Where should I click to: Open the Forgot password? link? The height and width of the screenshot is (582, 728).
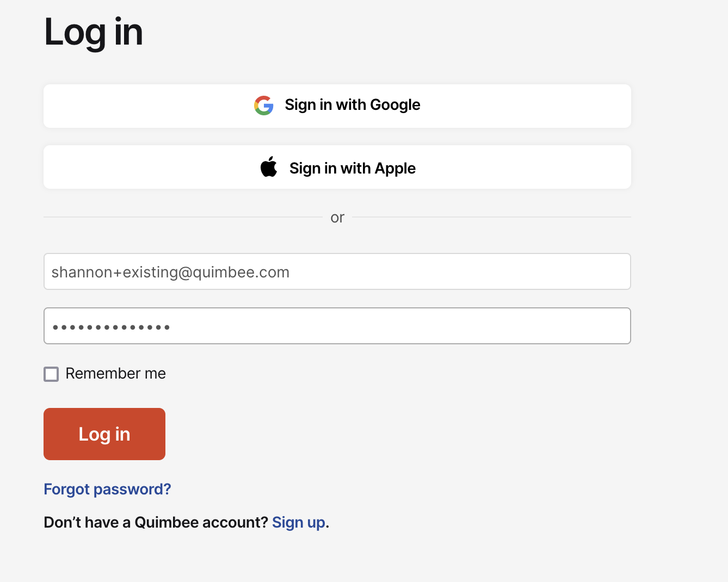[x=107, y=489]
